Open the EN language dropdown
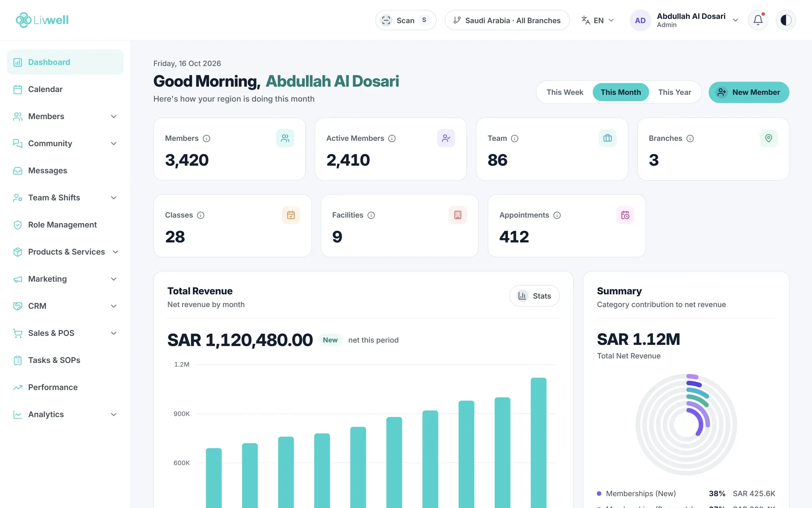The height and width of the screenshot is (508, 812). [597, 20]
